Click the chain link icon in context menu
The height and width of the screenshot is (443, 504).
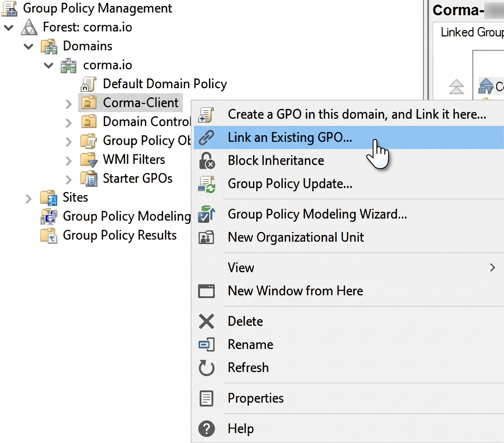coord(206,138)
